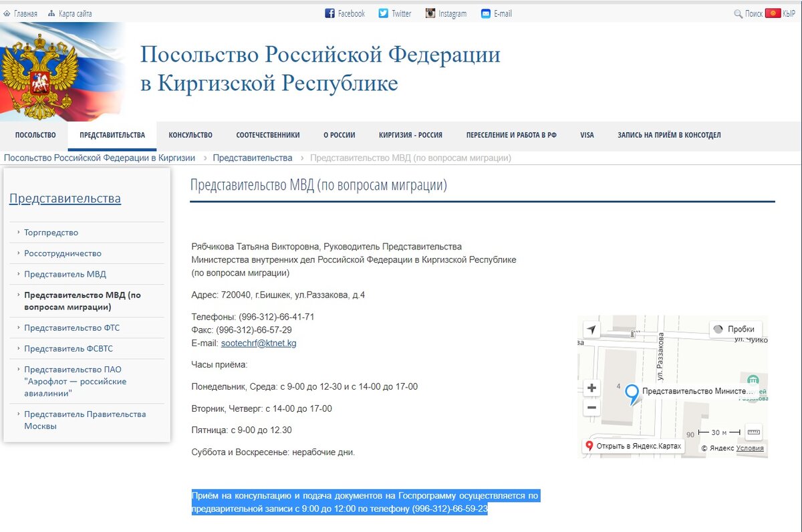Click the Факс: (996-312)-66-57-29 line

click(241, 329)
